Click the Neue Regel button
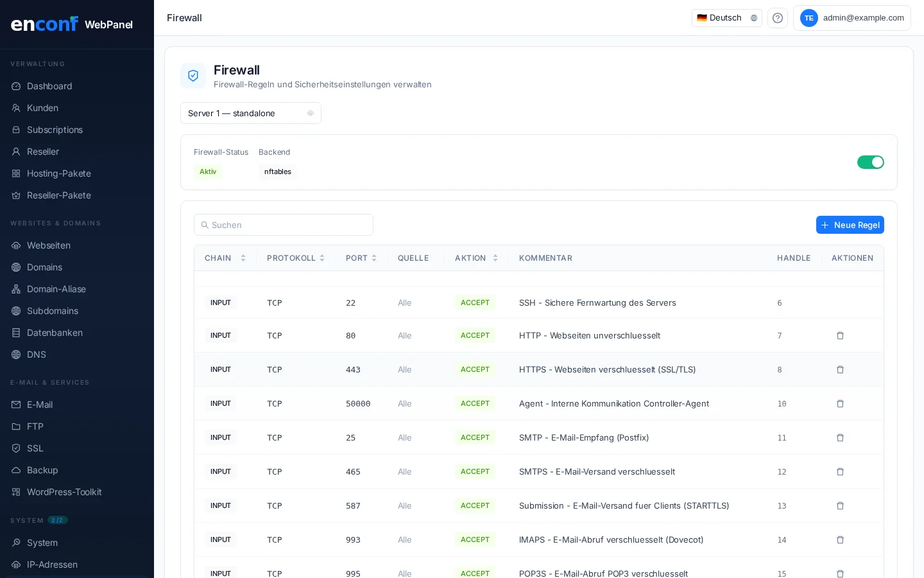 (850, 225)
